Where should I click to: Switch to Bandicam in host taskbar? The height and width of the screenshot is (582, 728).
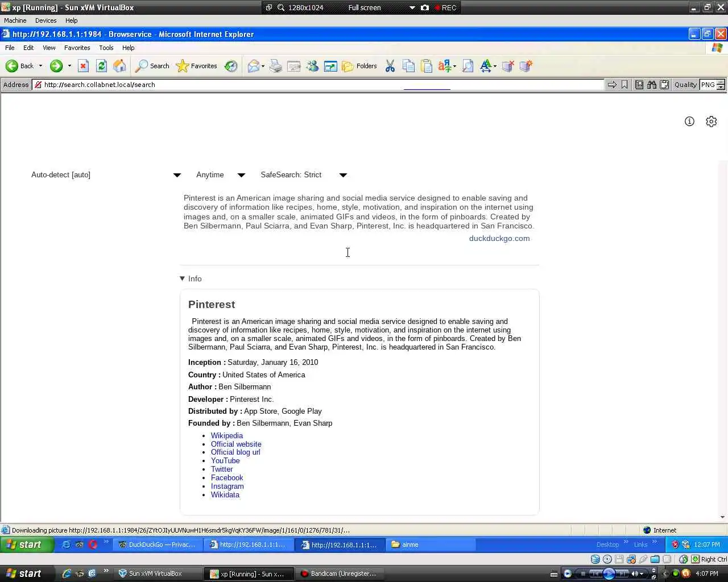(x=339, y=573)
